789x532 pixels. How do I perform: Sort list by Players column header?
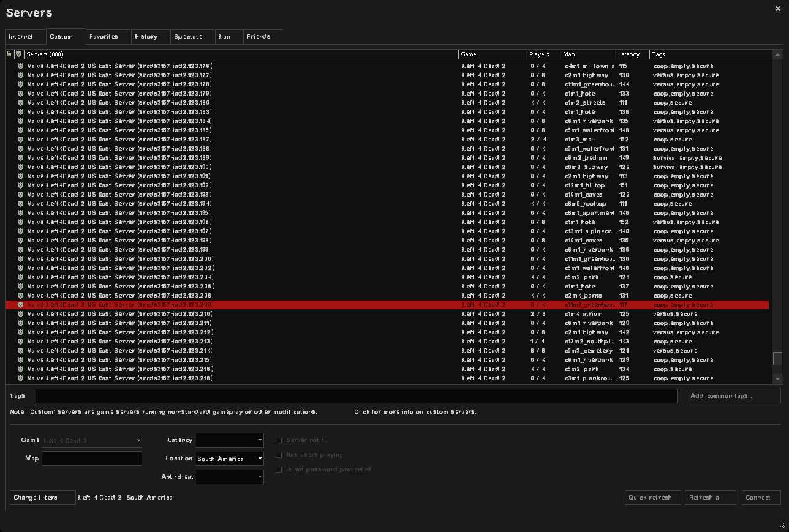[x=544, y=54]
